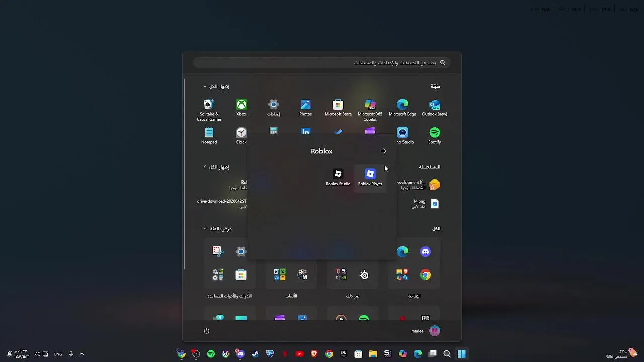Open the Solitaire & Casual Games app

click(209, 110)
